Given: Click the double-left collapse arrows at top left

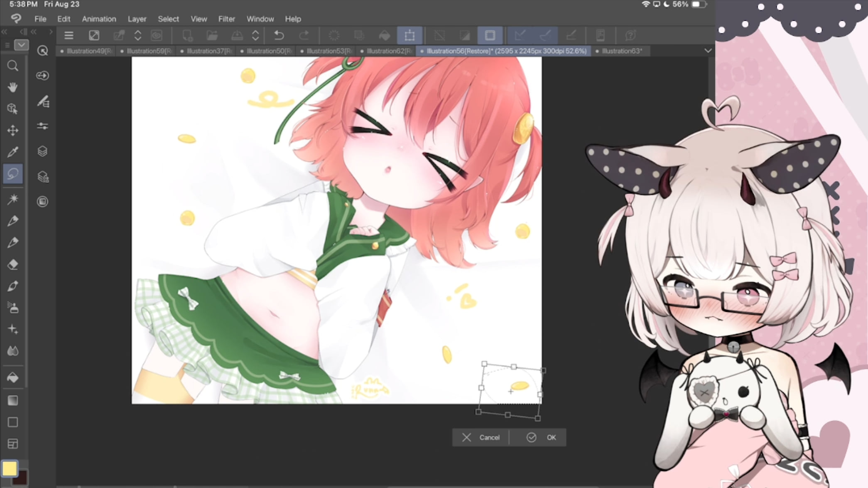Looking at the screenshot, I should pyautogui.click(x=5, y=32).
